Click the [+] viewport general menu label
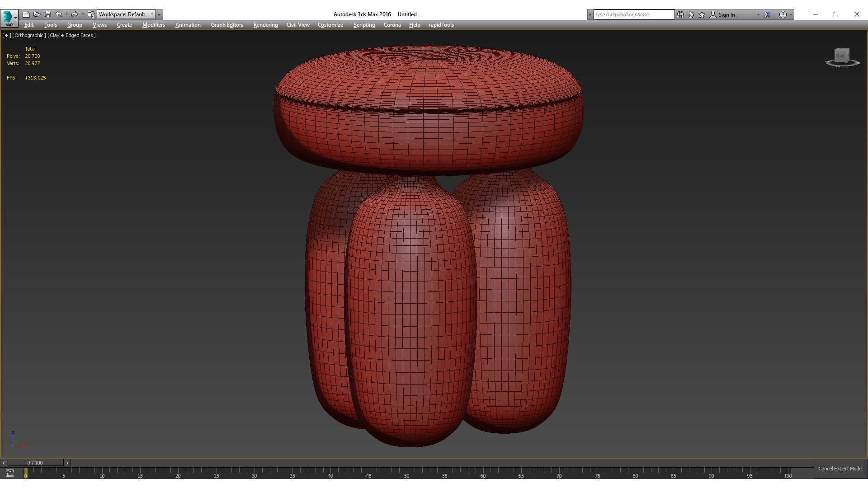This screenshot has width=868, height=488. [6, 35]
